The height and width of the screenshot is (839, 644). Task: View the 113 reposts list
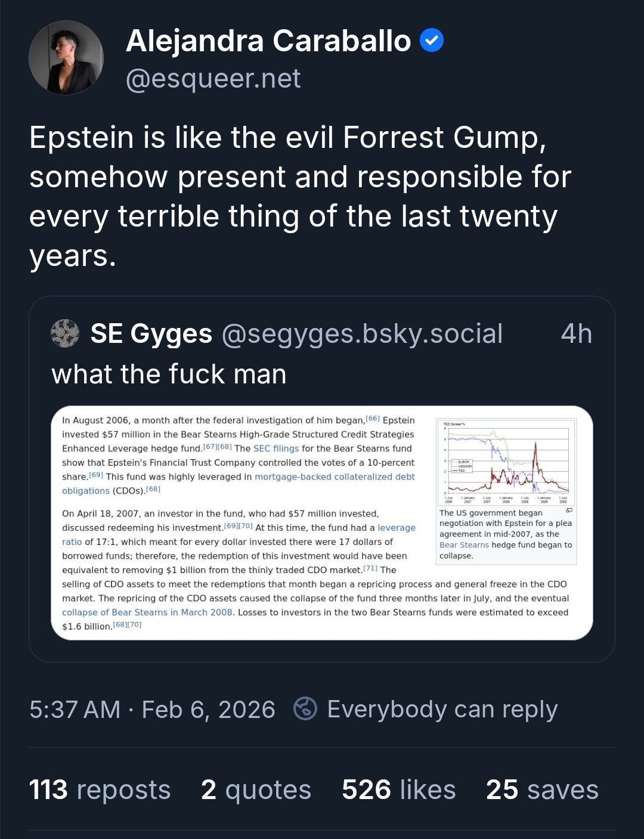click(x=100, y=790)
